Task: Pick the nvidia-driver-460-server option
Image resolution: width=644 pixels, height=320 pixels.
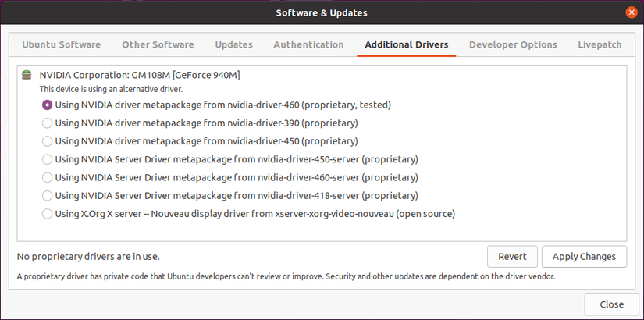Action: (x=48, y=177)
